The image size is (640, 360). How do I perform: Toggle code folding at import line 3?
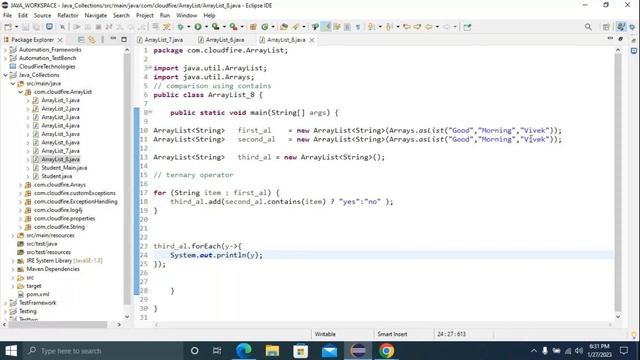[150, 68]
